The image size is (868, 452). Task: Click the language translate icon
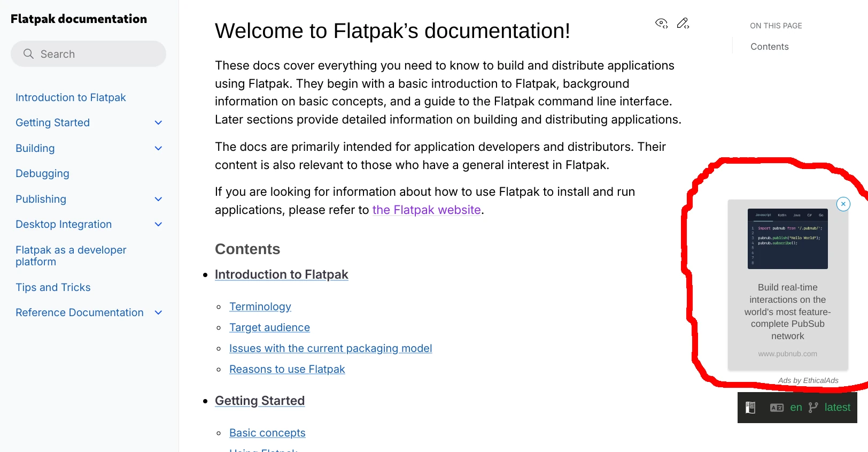click(777, 408)
